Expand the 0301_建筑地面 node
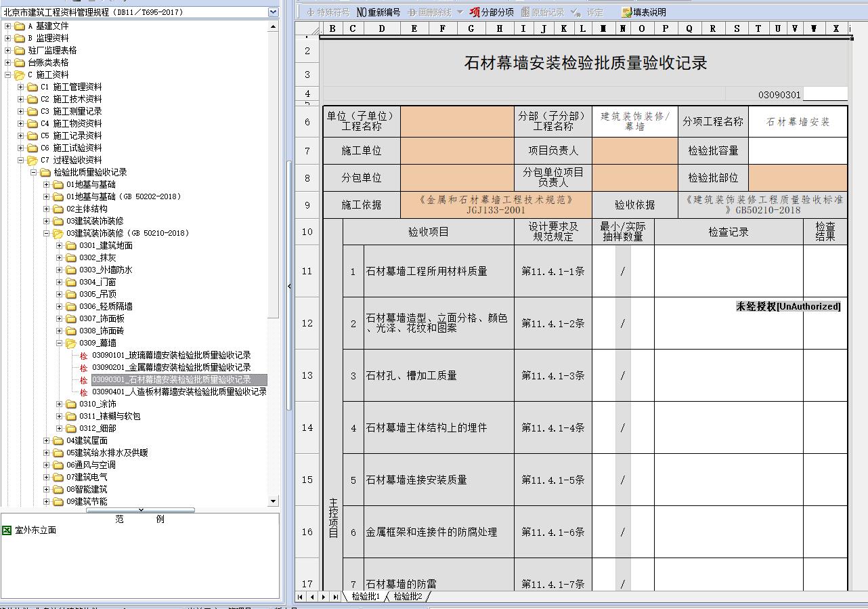Image resolution: width=868 pixels, height=609 pixels. point(60,245)
